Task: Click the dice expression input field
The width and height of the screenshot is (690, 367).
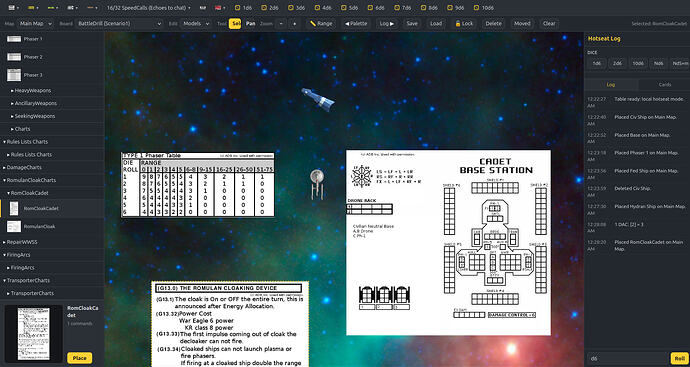Action: click(628, 358)
